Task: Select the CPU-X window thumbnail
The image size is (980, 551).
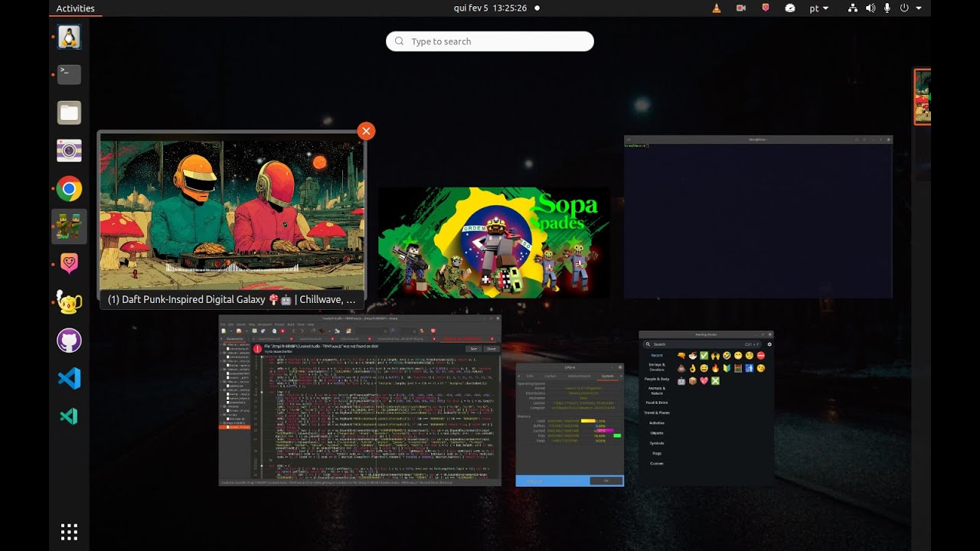Action: point(570,425)
